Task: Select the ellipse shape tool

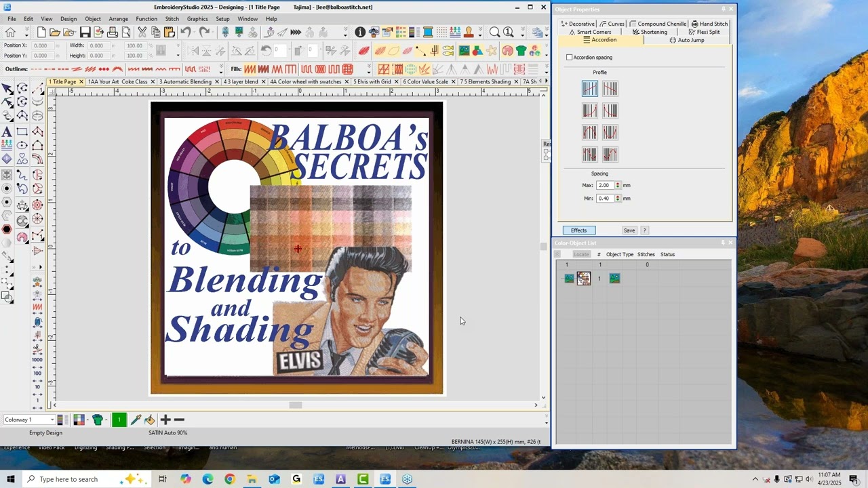Action: (22, 145)
